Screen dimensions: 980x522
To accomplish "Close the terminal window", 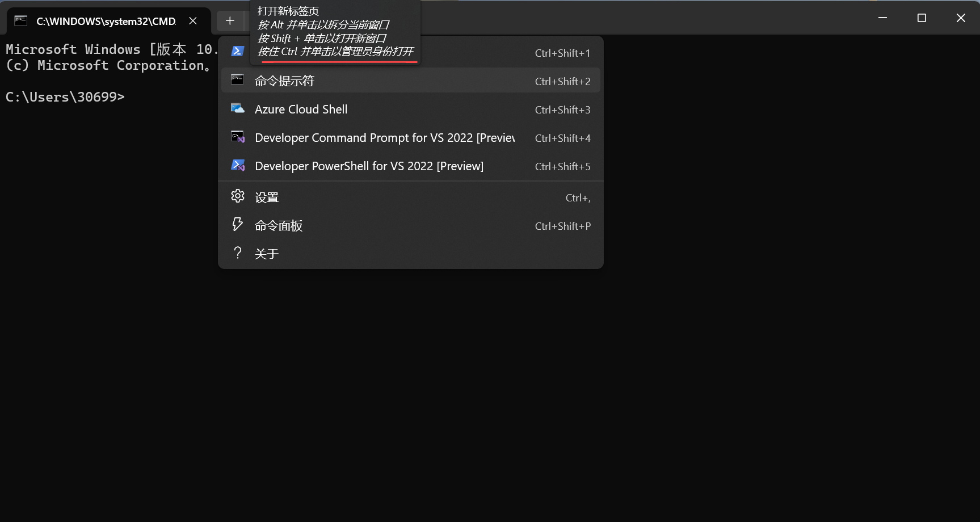I will 961,18.
